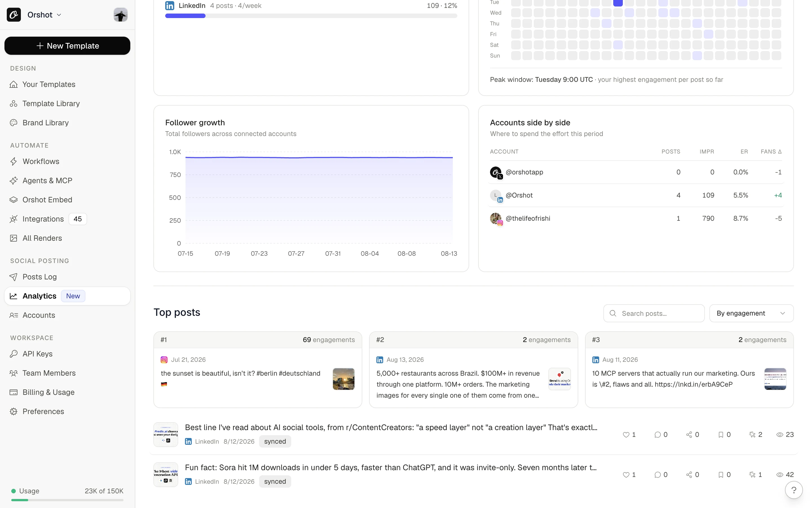812x508 pixels.
Task: Select the @thelifeofrishi account
Action: [636, 218]
